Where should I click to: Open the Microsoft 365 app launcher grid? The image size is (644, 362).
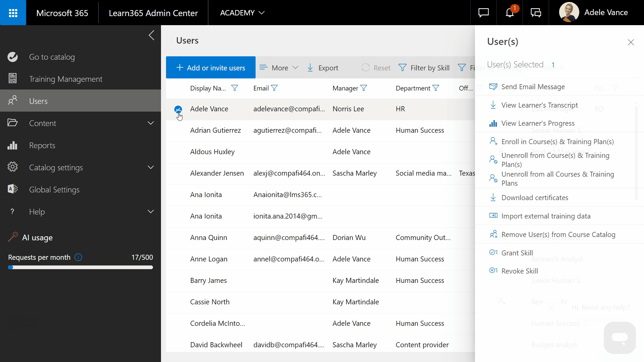point(13,13)
